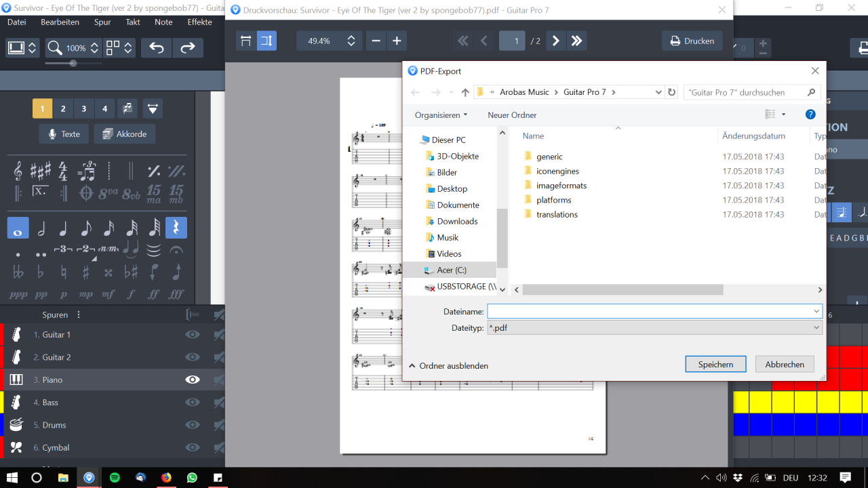Activate voice 2 button
This screenshot has width=868, height=488.
point(63,108)
